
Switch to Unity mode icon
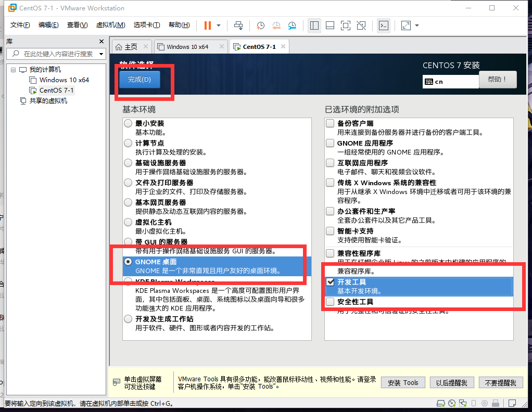[x=361, y=25]
